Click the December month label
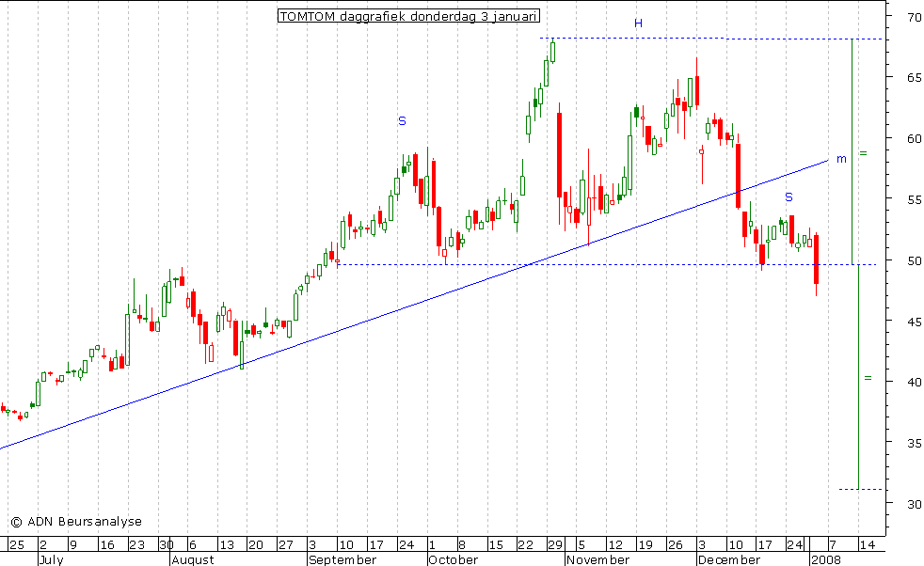 [728, 559]
